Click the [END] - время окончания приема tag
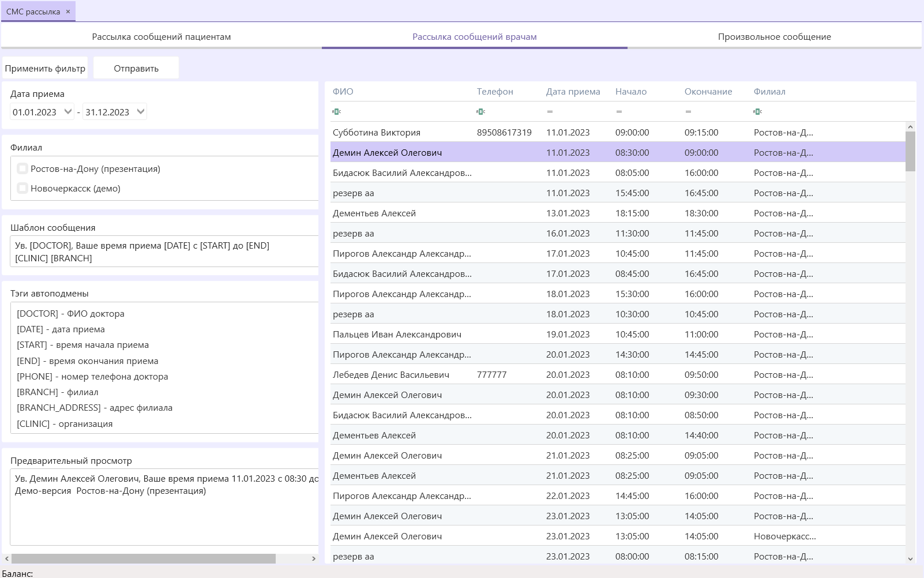924x578 pixels. tap(87, 361)
